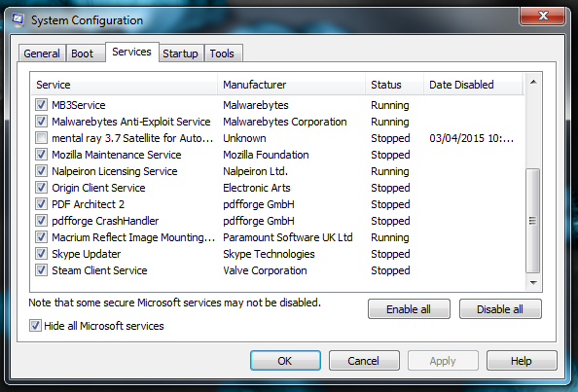Click the Skype Technologies manufacturer cell
The width and height of the screenshot is (578, 392).
pyautogui.click(x=269, y=254)
